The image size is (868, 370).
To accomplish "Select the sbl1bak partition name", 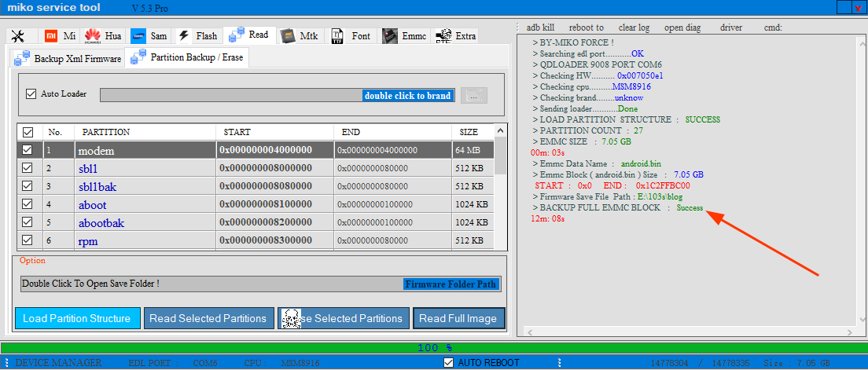I will pos(97,187).
